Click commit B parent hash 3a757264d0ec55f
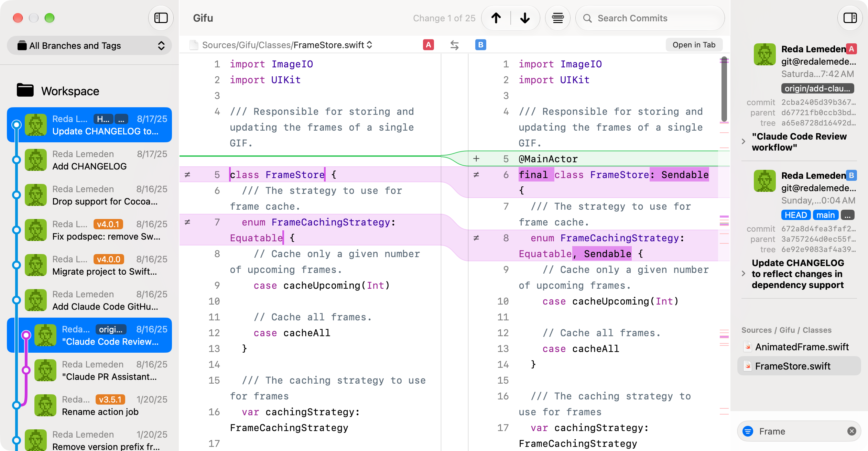This screenshot has height=451, width=868. pos(818,239)
